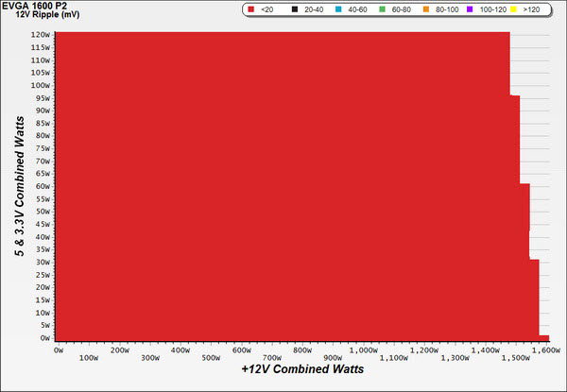
Task: Click the 90w y-axis label
Action: 43,111
